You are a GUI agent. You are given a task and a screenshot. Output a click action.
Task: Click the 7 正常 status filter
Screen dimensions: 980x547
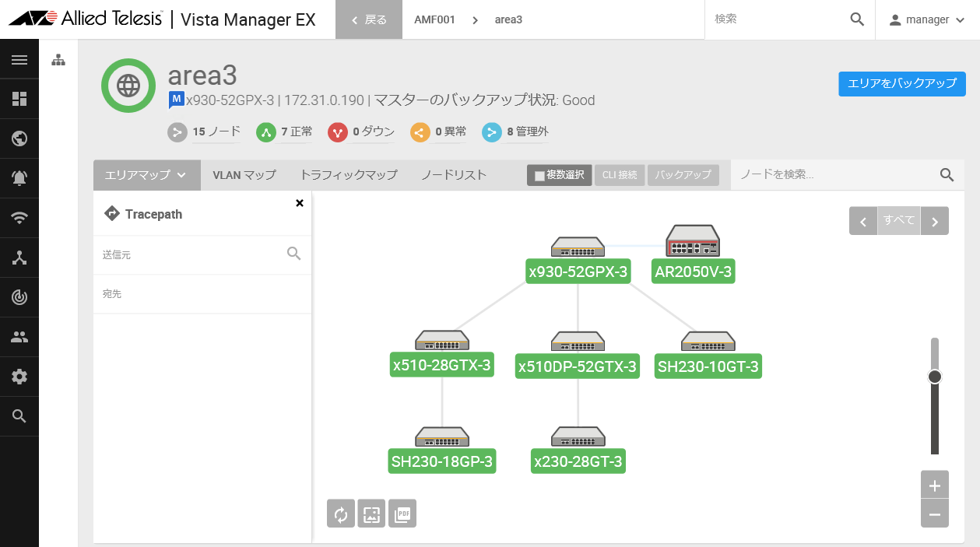tap(285, 132)
